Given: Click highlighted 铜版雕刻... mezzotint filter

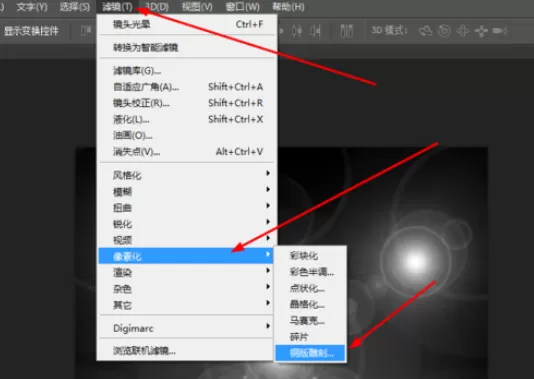Looking at the screenshot, I should click(x=311, y=353).
